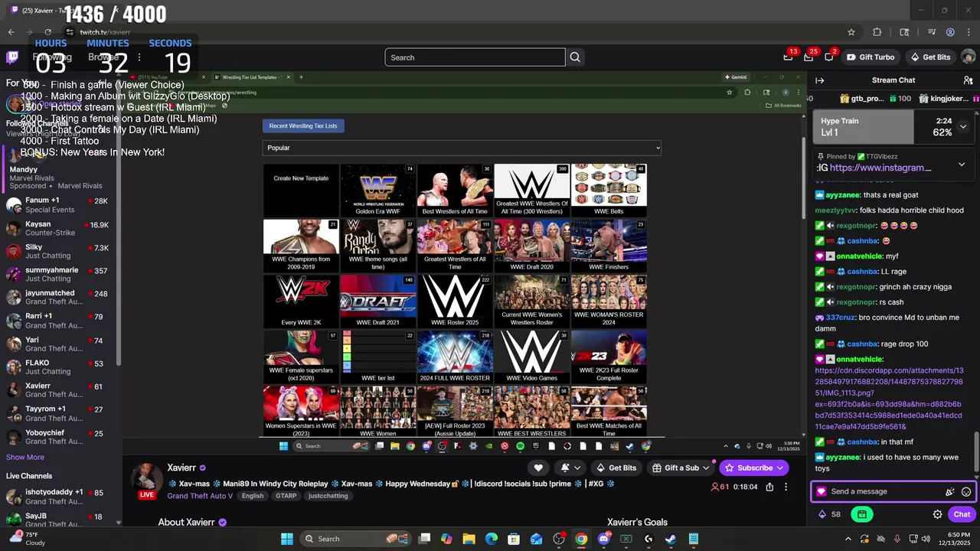Open Prime loot inbox with 13 badge

[x=789, y=57]
